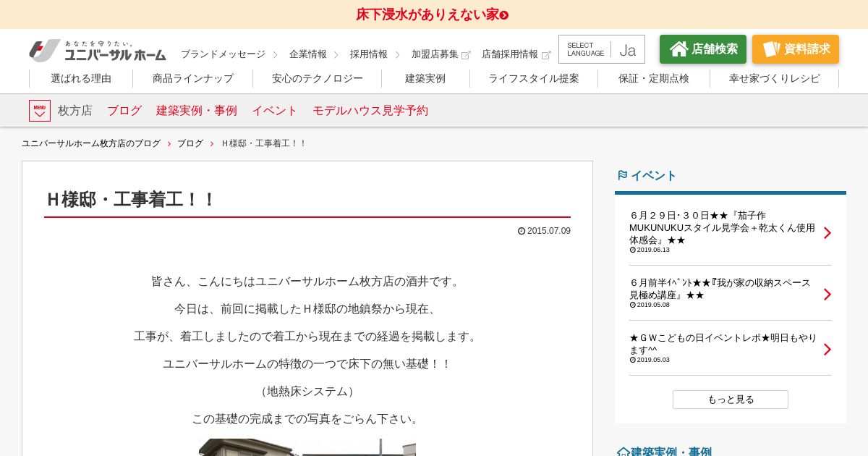Open 加盟店募集 link
The height and width of the screenshot is (456, 868).
435,54
